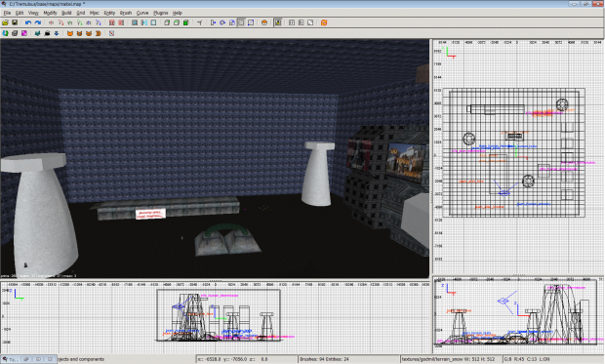Click the CSG Subtract cube icon
Viewport: 605px width, 364px height.
(177, 22)
